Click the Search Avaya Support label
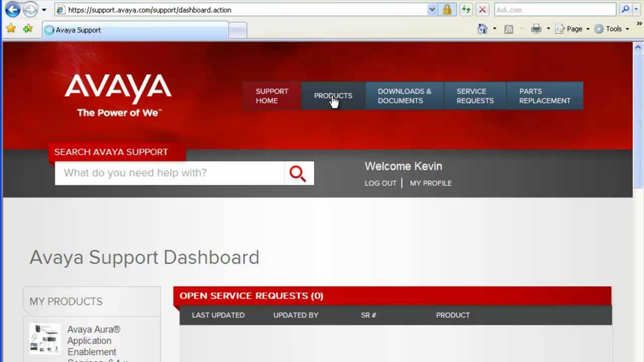This screenshot has height=362, width=644. click(111, 152)
